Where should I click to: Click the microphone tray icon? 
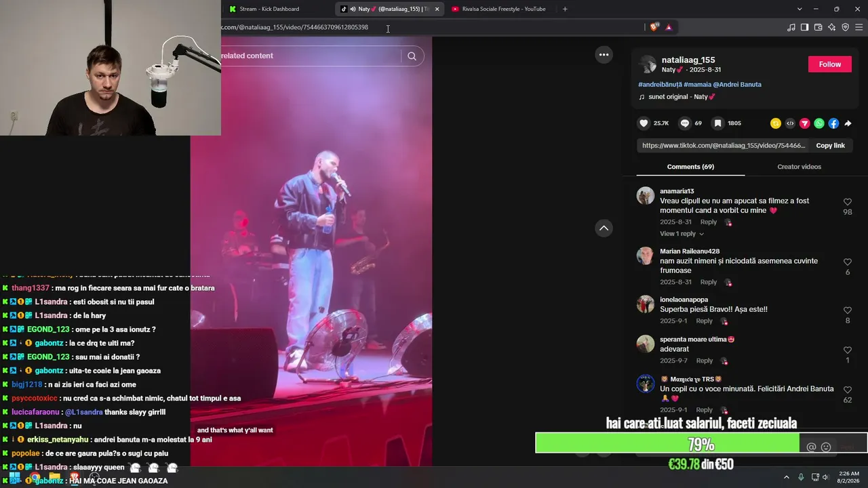801,477
